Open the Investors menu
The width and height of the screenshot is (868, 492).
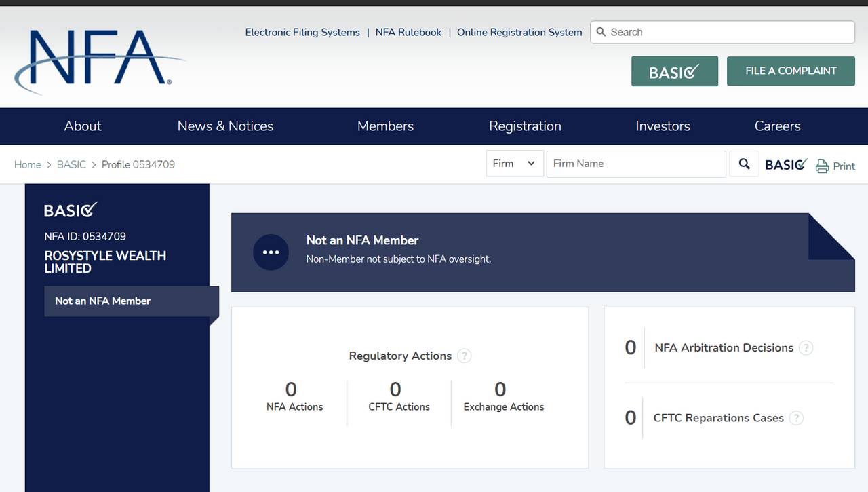[x=663, y=126]
